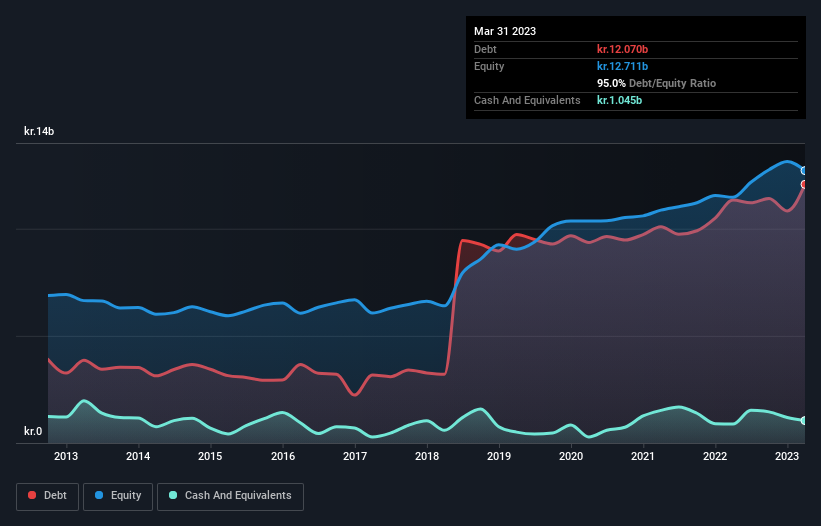Viewport: 821px width, 526px height.
Task: Click the 95.0% Debt/Equity Ratio text
Action: coord(656,83)
